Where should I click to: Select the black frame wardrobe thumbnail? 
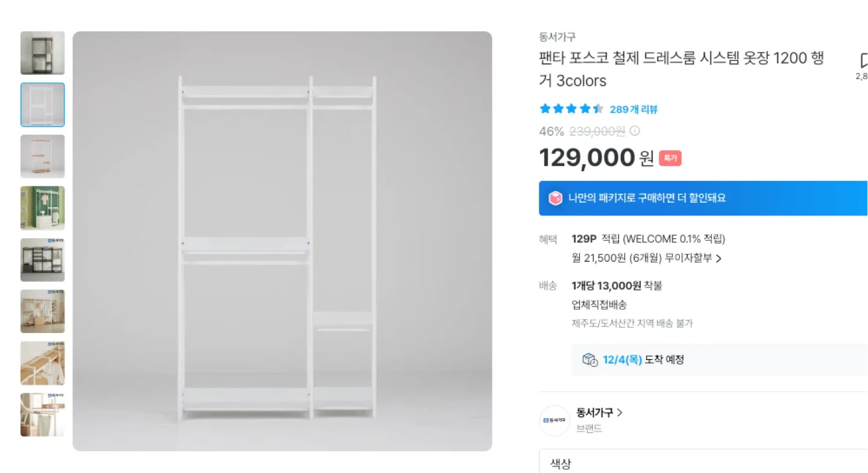(42, 53)
